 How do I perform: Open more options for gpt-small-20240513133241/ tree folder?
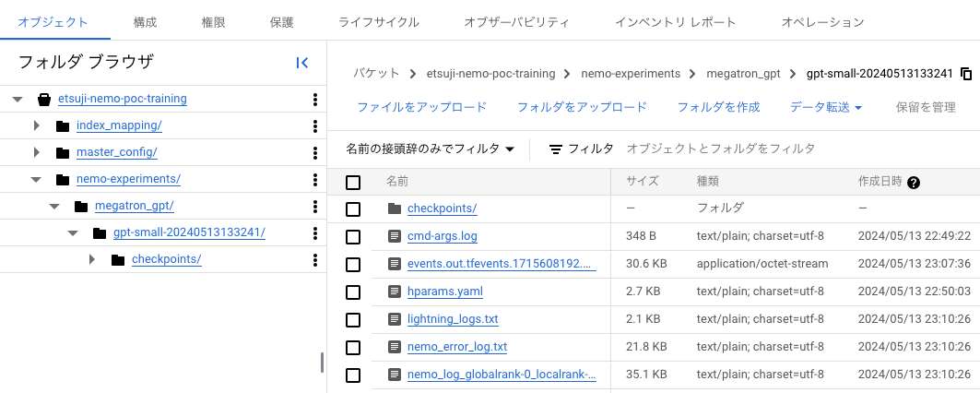click(x=315, y=232)
